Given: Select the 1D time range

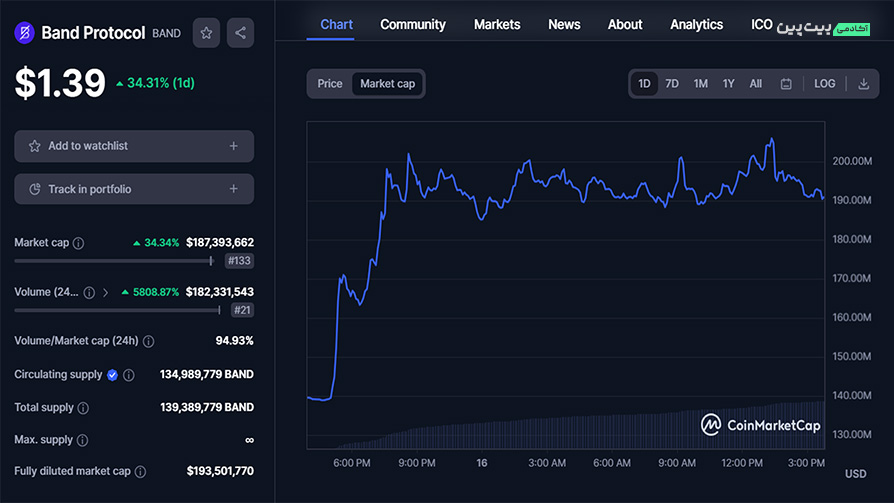Looking at the screenshot, I should point(644,84).
